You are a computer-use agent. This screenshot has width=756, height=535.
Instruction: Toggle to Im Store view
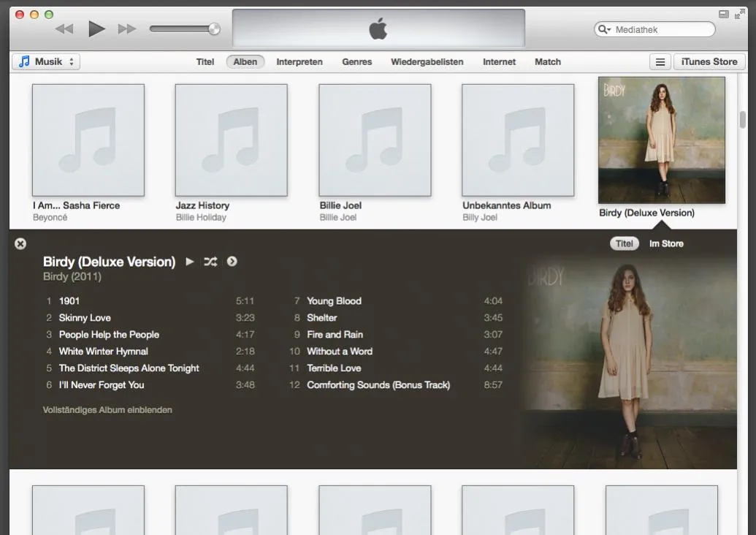pyautogui.click(x=666, y=243)
